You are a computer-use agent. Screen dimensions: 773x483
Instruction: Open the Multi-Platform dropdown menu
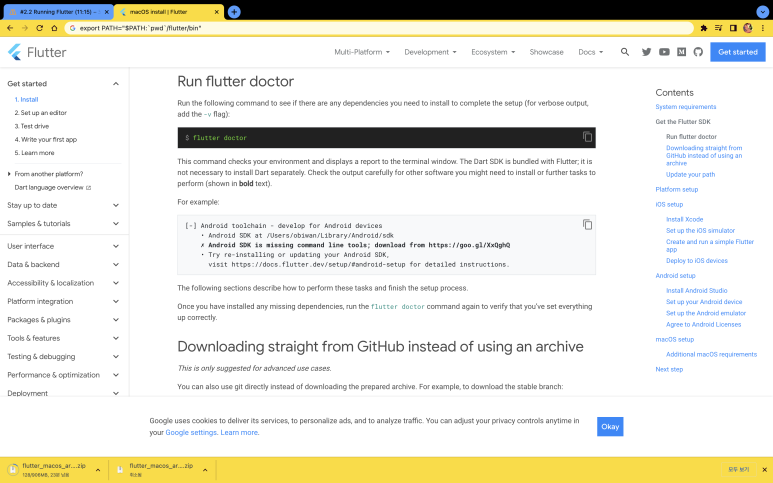coord(362,52)
